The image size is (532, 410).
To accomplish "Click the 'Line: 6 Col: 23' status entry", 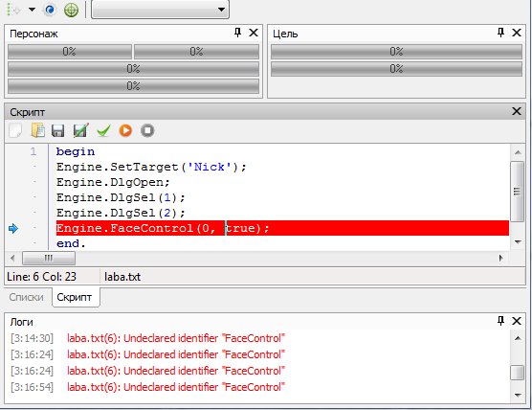I will [x=41, y=277].
